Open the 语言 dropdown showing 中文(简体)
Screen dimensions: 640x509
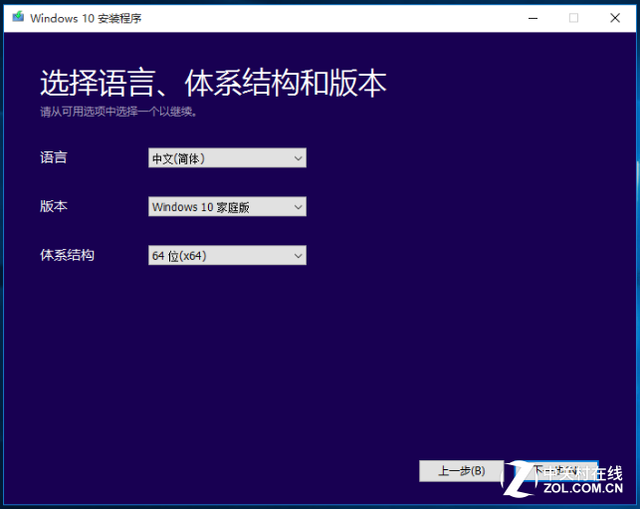point(227,158)
